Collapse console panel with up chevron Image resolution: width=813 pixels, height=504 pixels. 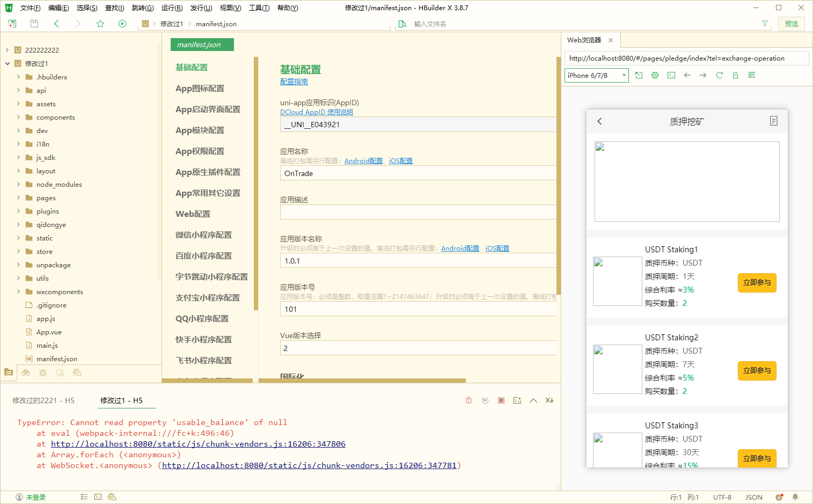coord(533,400)
